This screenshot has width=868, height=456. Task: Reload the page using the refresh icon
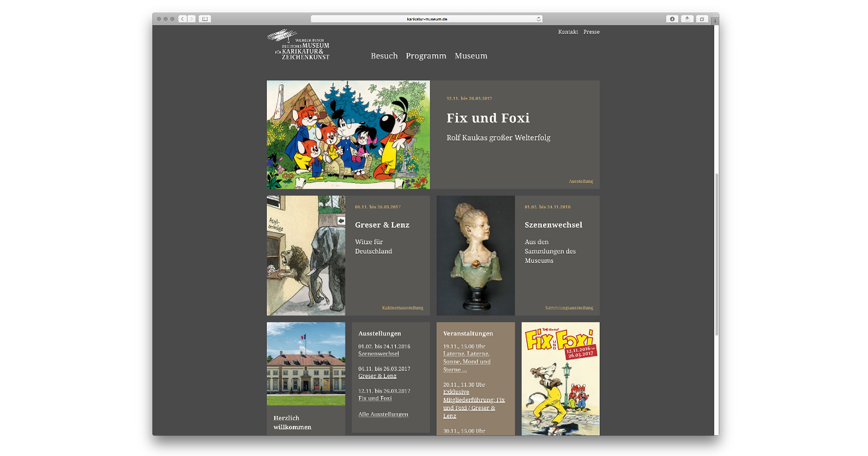point(538,19)
